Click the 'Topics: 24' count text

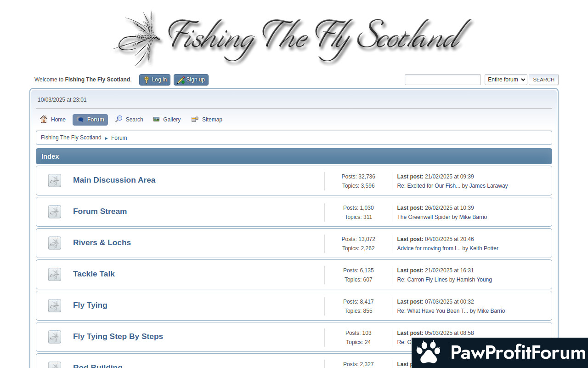358,342
